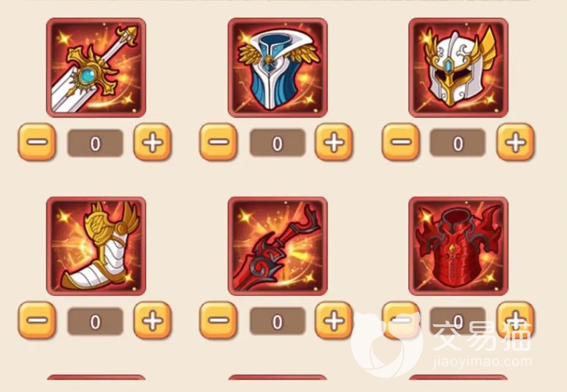Add one blue winged chest armor
This screenshot has height=392, width=567.
[x=334, y=142]
